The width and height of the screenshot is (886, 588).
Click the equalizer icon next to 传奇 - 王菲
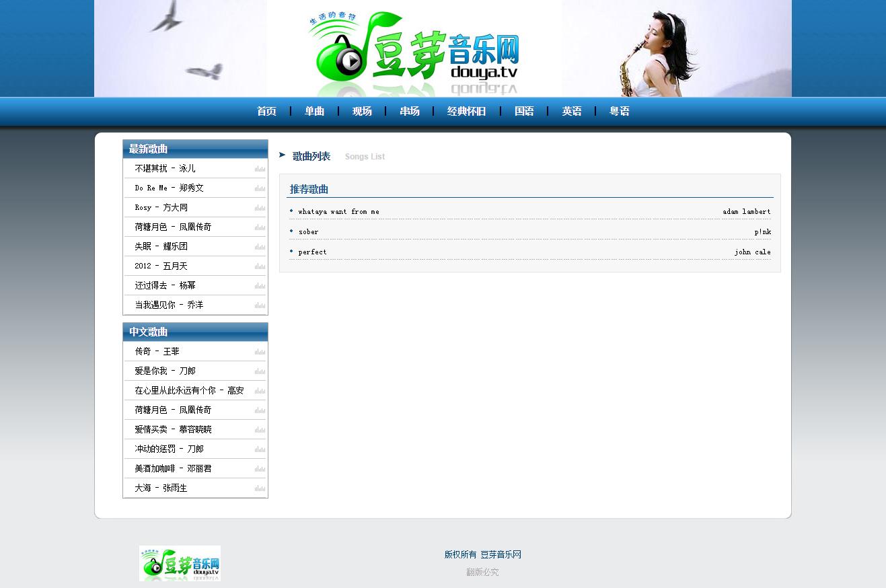click(x=260, y=352)
